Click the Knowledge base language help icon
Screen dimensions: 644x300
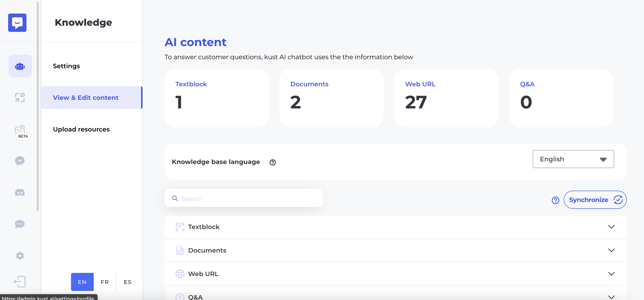[273, 162]
